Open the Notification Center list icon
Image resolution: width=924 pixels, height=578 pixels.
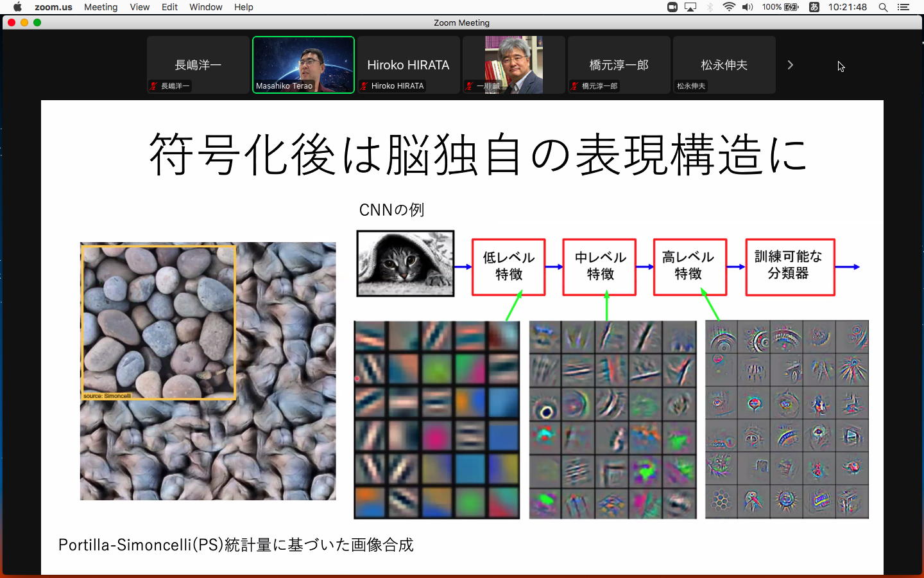903,7
